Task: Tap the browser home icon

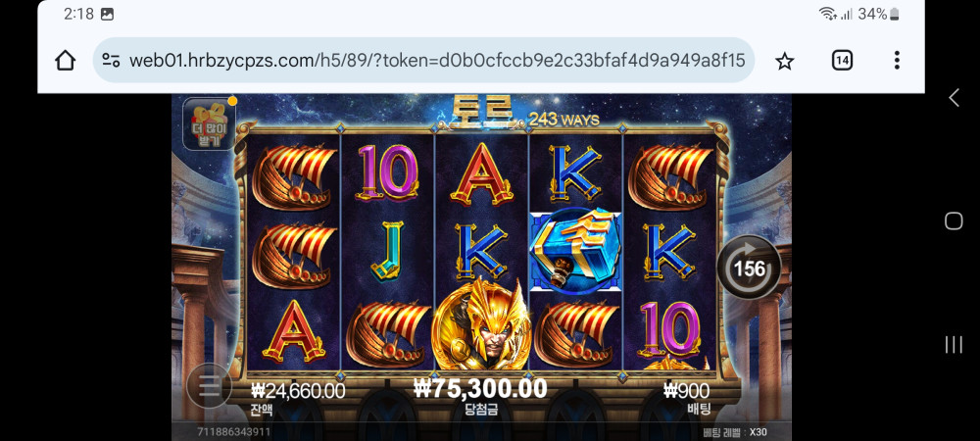Action: pos(65,61)
